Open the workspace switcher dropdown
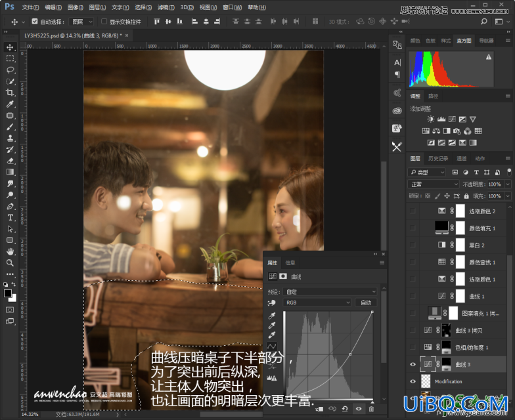Image resolution: width=515 pixels, height=420 pixels. [502, 22]
